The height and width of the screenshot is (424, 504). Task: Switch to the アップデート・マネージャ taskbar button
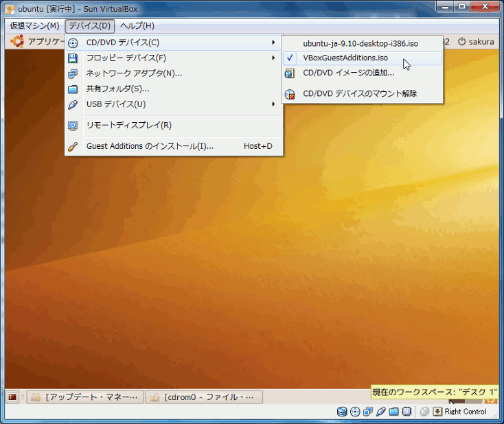coord(86,397)
